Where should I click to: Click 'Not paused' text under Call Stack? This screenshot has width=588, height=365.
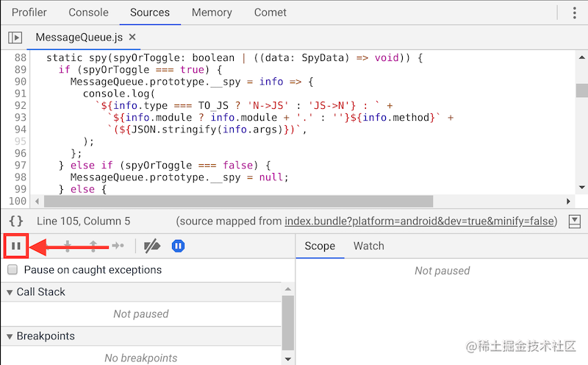(x=141, y=313)
